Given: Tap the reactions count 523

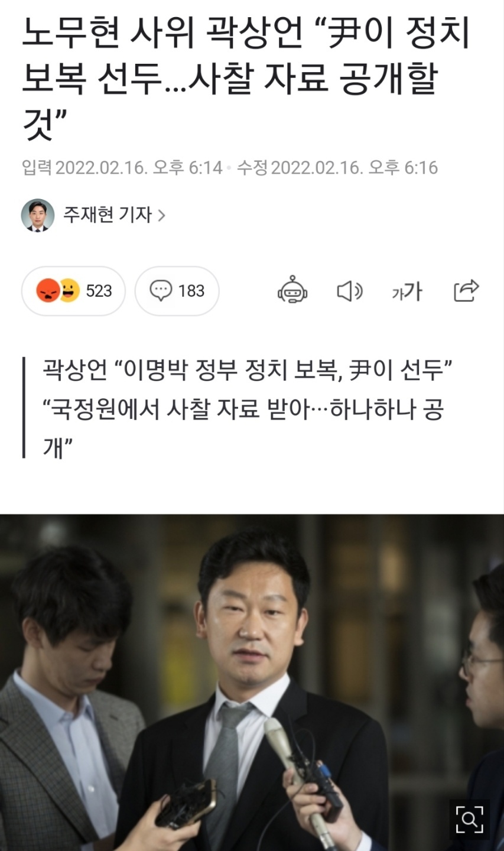Looking at the screenshot, I should [x=99, y=291].
